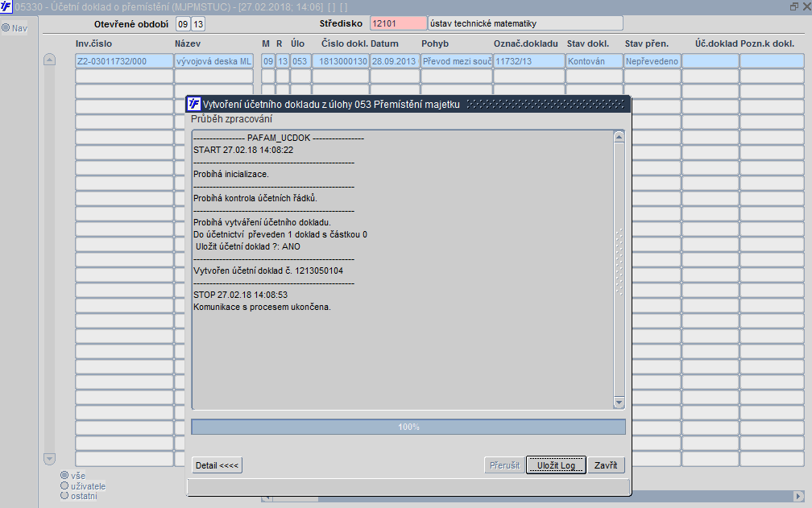Click the log line 'Komunikace s procesem ukončena.'

point(262,307)
